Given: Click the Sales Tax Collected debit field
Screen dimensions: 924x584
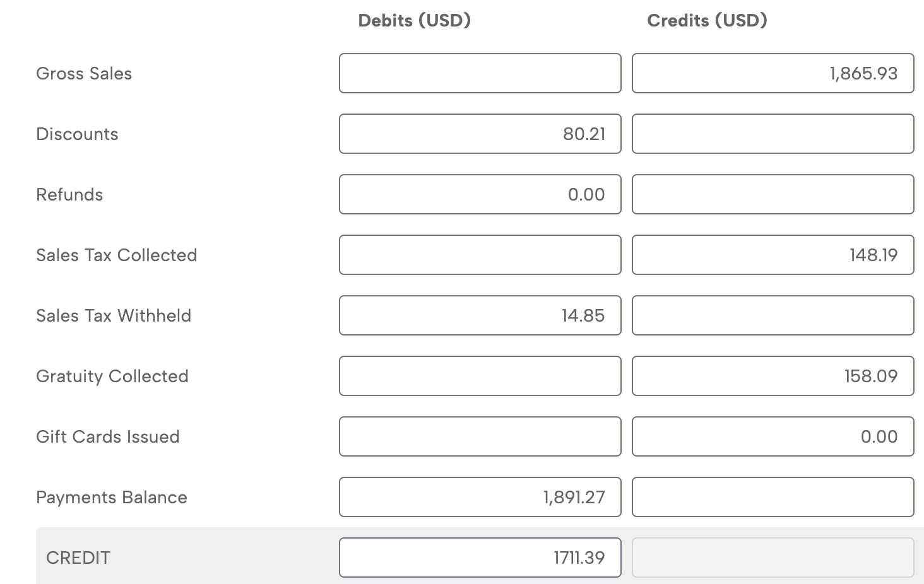Looking at the screenshot, I should pos(480,255).
